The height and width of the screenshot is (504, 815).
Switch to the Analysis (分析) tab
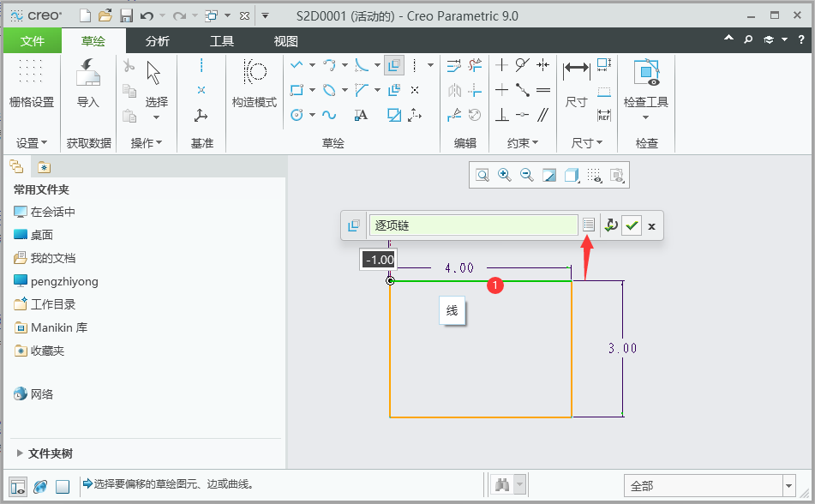click(x=158, y=41)
